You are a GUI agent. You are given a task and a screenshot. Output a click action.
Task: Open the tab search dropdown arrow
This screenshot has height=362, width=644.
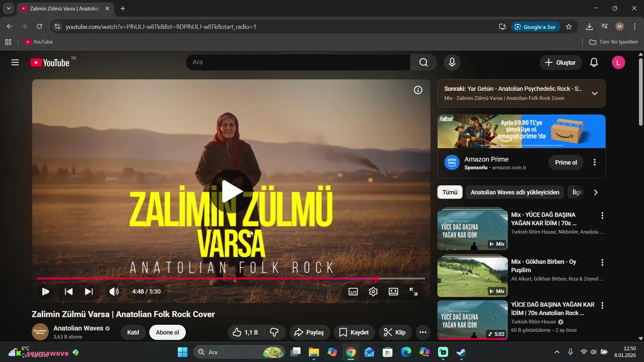(8, 9)
